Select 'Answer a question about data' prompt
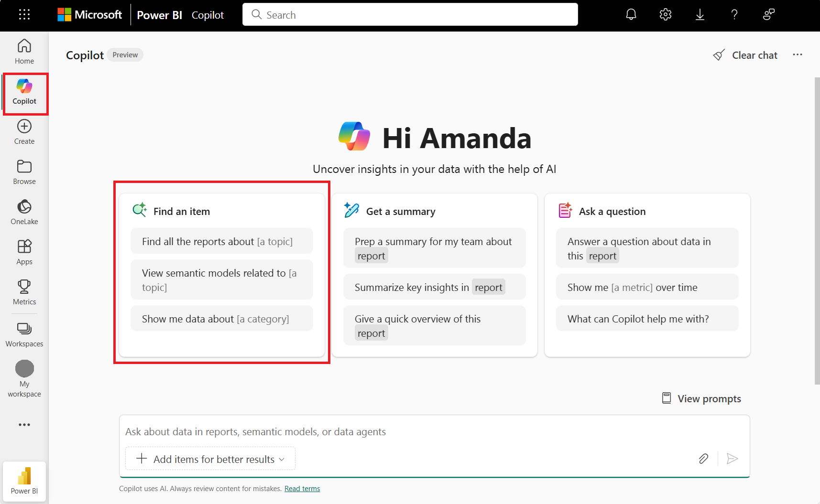 tap(647, 248)
